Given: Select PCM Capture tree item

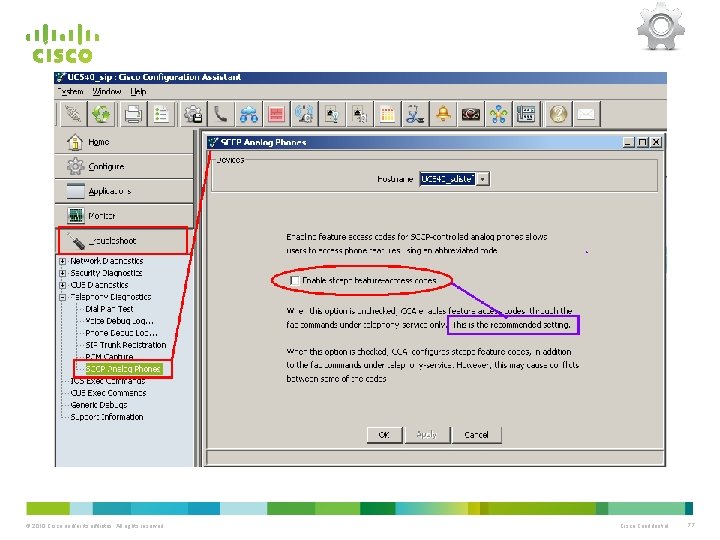Looking at the screenshot, I should coord(109,357).
